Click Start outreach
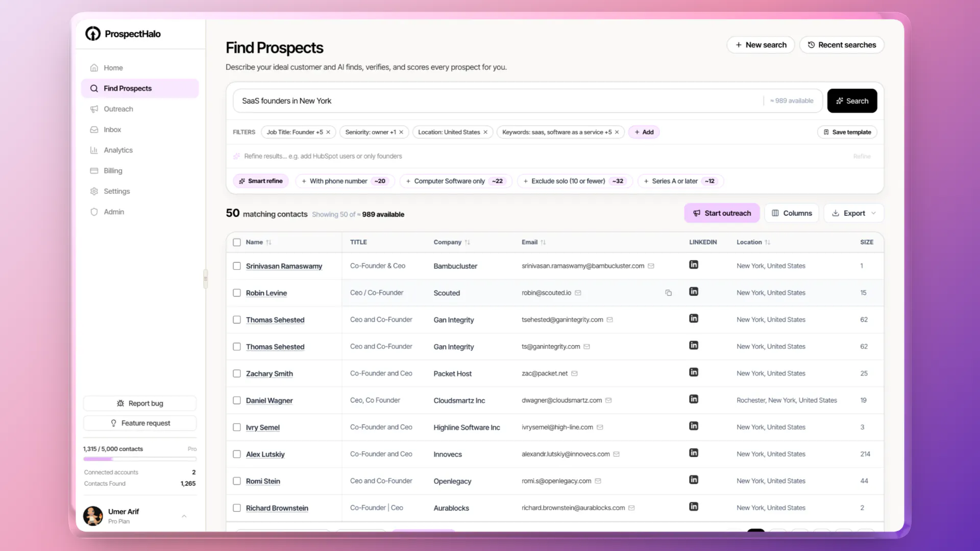The width and height of the screenshot is (980, 551). click(722, 213)
